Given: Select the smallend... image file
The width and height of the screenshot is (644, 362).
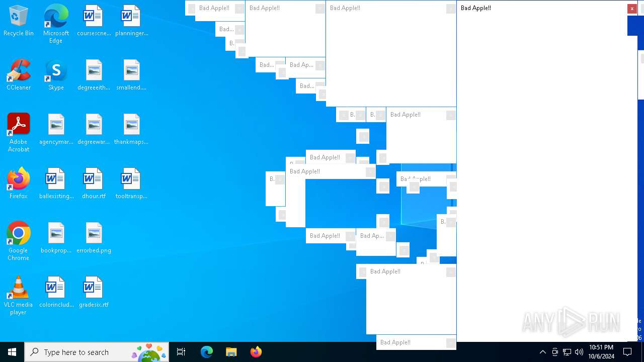Looking at the screenshot, I should [131, 75].
